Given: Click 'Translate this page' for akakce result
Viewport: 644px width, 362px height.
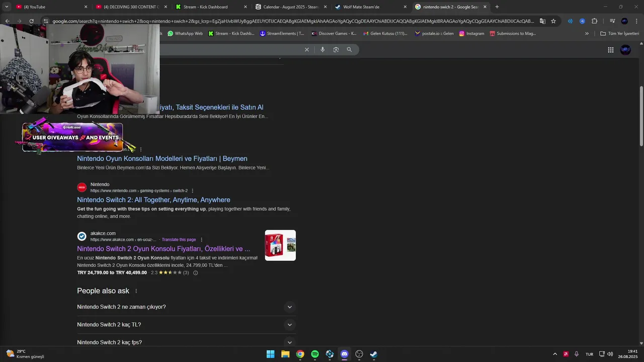Looking at the screenshot, I should click(x=179, y=240).
